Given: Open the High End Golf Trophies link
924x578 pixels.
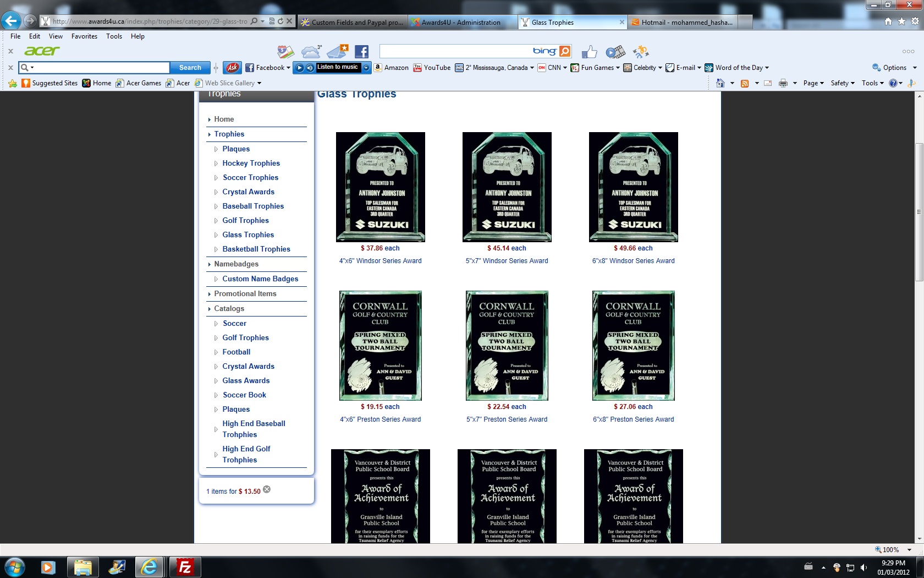Looking at the screenshot, I should 246,454.
